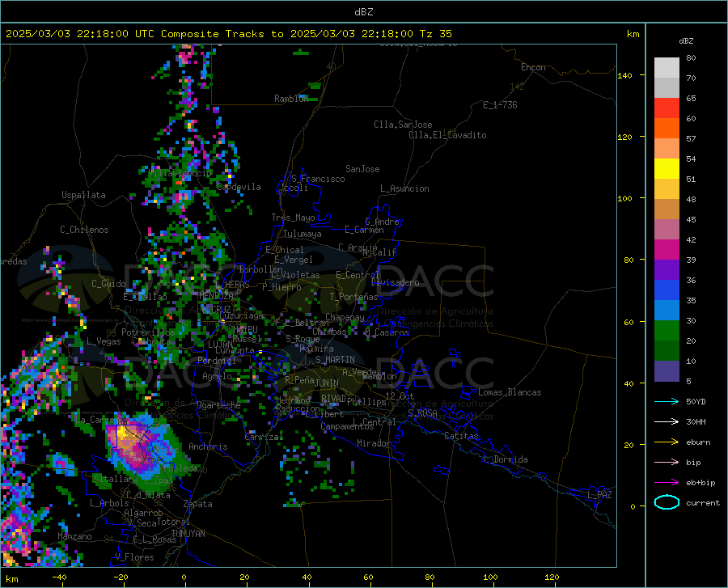Click the L_Asuncion map label
This screenshot has width=728, height=588.
click(404, 189)
